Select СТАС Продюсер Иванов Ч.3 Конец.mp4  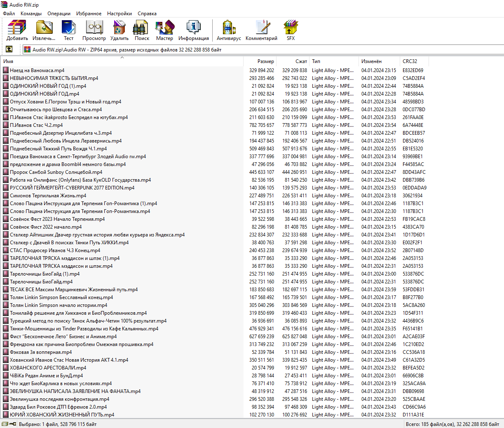pos(55,250)
